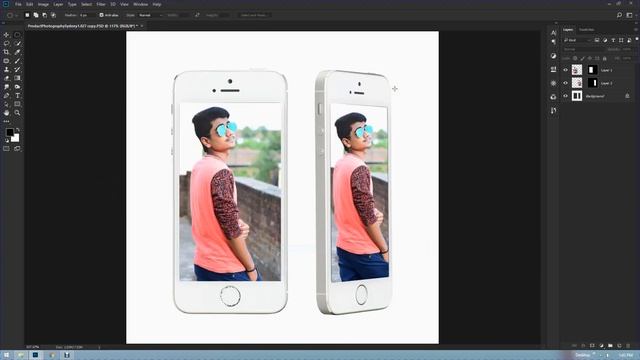Hide the Background layer
This screenshot has width=640, height=360.
(x=565, y=96)
